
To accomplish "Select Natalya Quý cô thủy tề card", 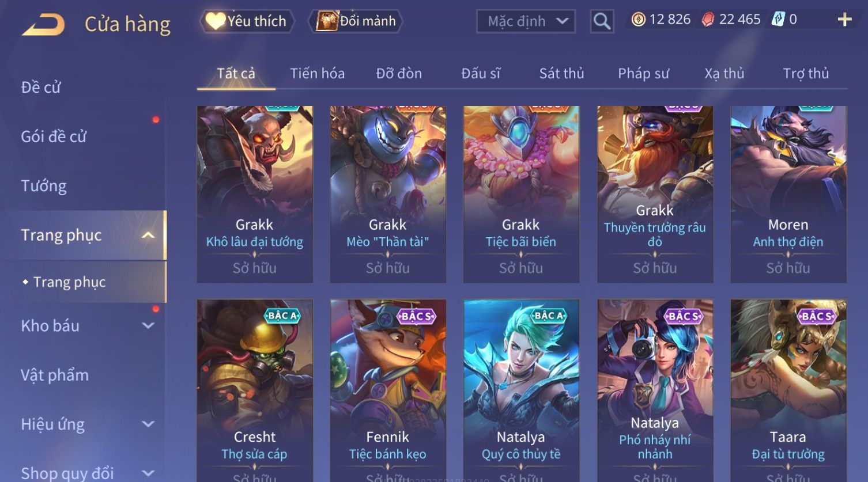I will click(x=521, y=390).
